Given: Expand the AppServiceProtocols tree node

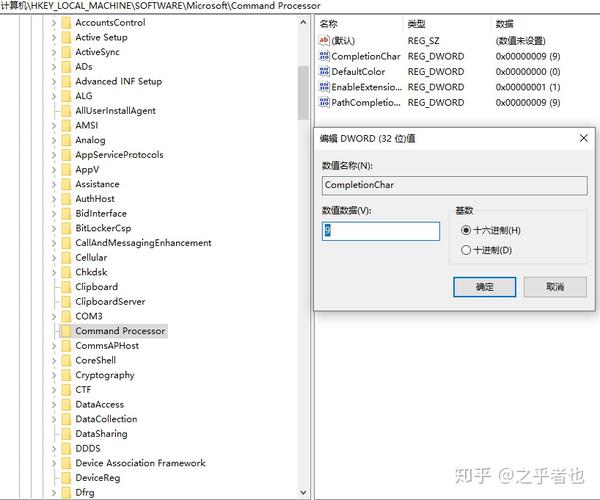Looking at the screenshot, I should (54, 155).
